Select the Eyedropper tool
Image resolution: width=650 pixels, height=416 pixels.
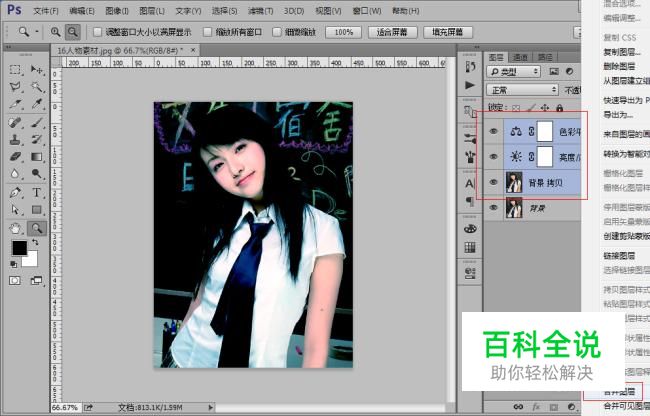[37, 104]
